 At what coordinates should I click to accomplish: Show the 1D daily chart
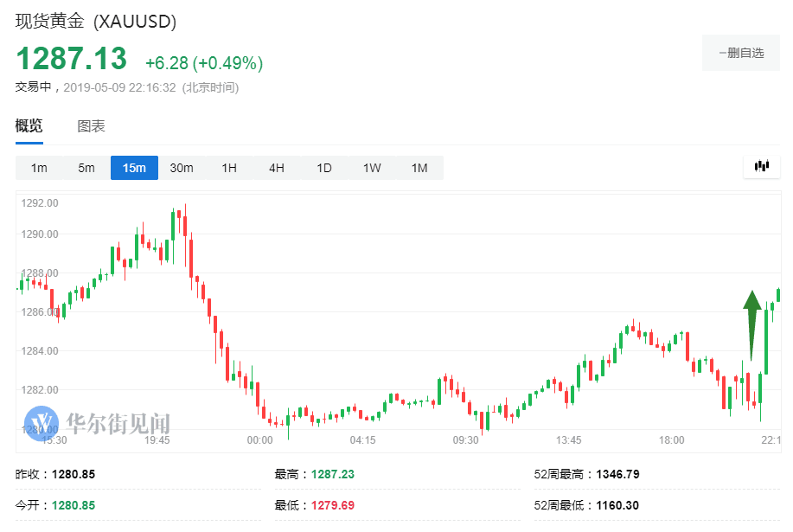pos(324,168)
